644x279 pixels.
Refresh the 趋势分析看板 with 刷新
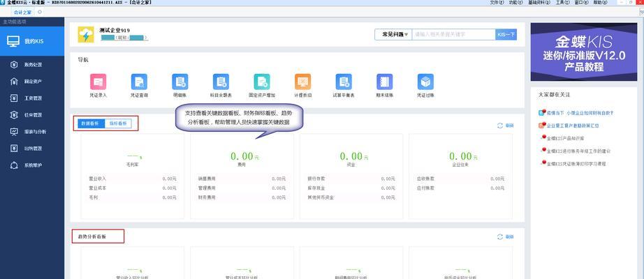(505, 236)
